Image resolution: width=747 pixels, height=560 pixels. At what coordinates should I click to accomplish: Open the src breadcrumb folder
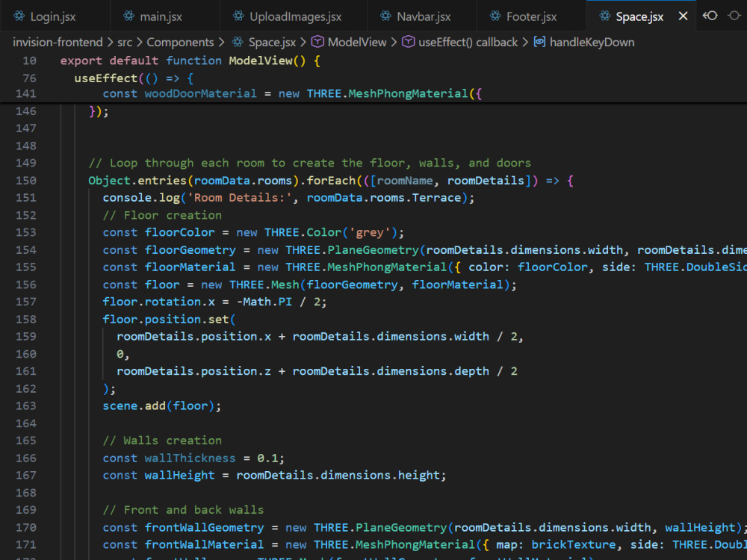125,43
